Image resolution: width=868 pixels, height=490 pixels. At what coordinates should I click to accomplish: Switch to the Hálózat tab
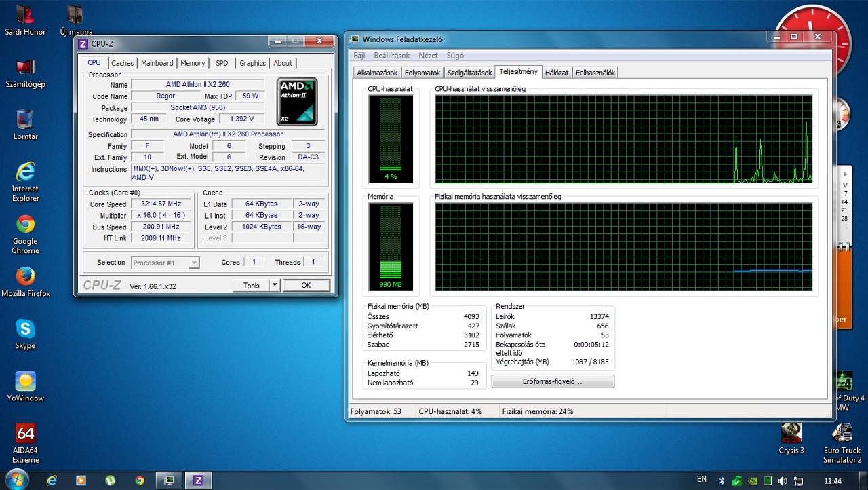[x=557, y=73]
